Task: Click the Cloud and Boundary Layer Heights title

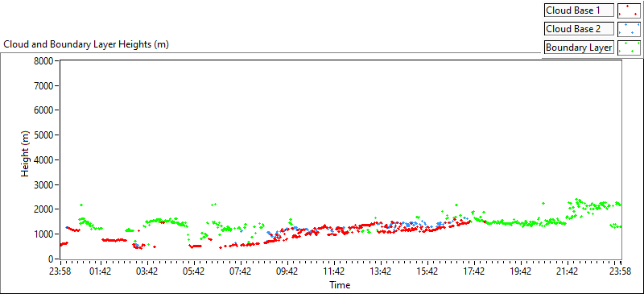Action: 86,44
